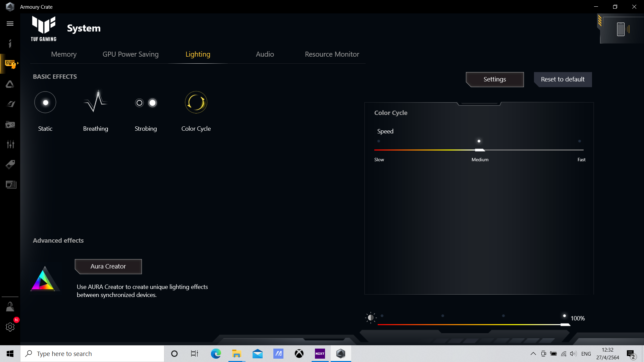Select the Lighting tab

[198, 54]
